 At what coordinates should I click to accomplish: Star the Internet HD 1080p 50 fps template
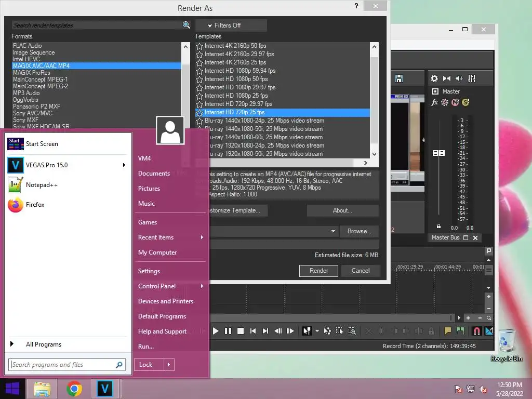tap(199, 79)
